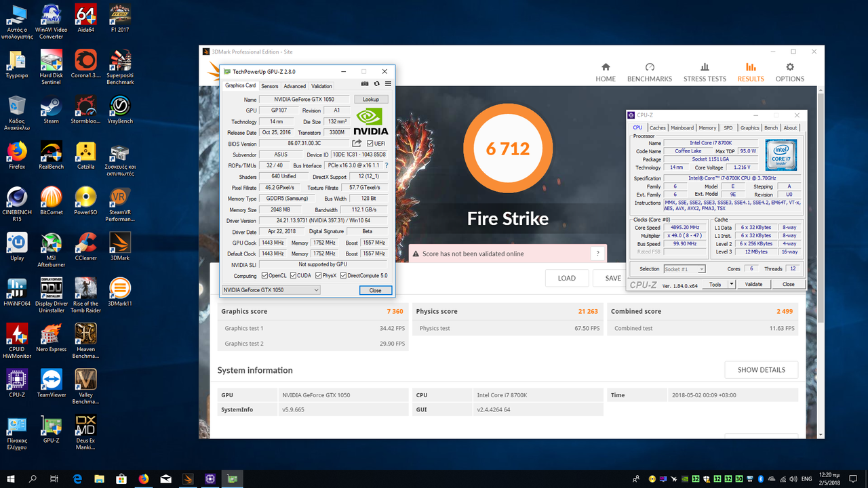Open the BENCHMARKS section in 3DMark
Viewport: 868px width, 488px height.
tap(650, 73)
